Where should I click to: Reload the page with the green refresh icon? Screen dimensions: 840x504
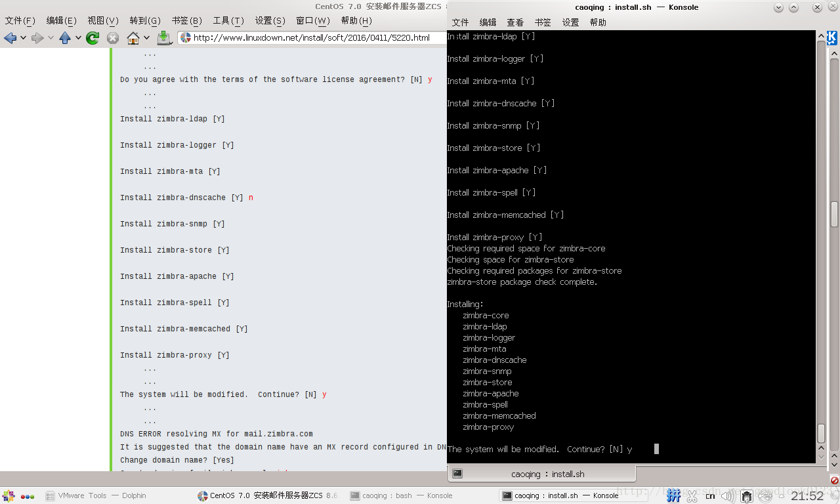coord(93,38)
